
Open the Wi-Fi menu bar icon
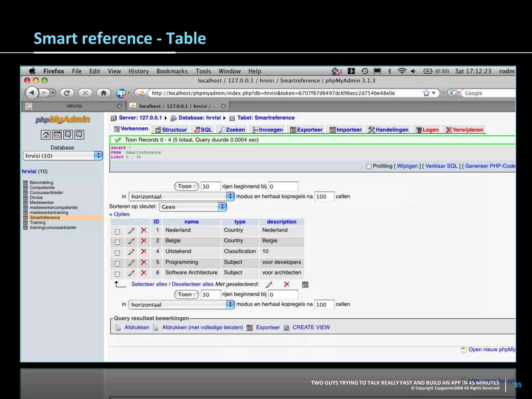pyautogui.click(x=402, y=71)
